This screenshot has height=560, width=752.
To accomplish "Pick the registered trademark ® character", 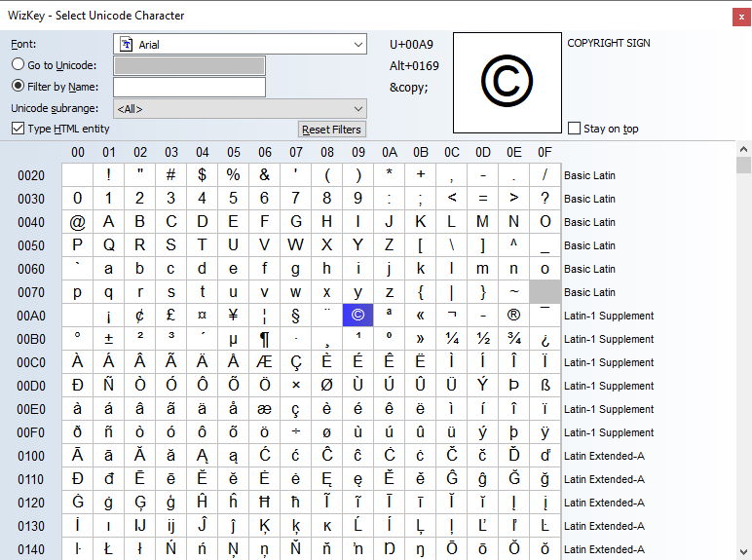I will [513, 316].
